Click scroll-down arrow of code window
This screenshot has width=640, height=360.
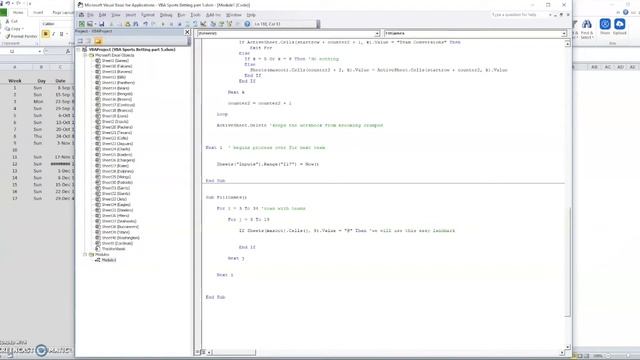[x=567, y=347]
